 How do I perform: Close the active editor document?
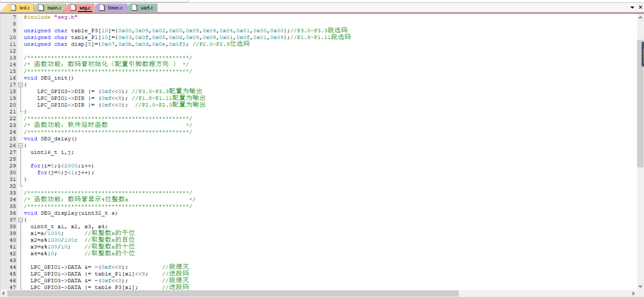[x=640, y=7]
